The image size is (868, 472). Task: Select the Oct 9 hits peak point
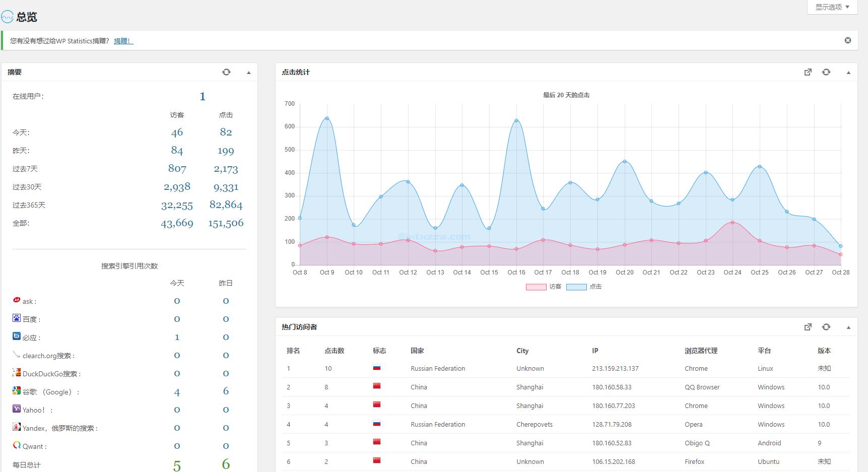coord(327,118)
